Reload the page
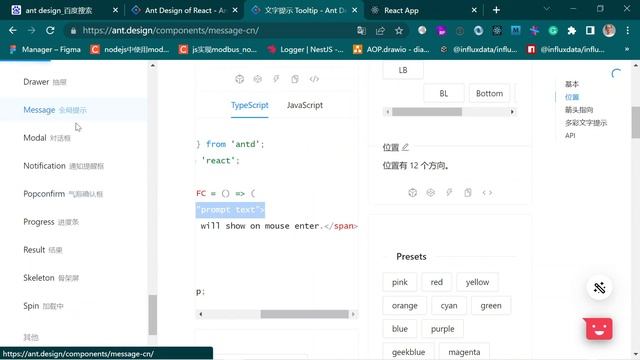This screenshot has height=360, width=640. coord(50,31)
